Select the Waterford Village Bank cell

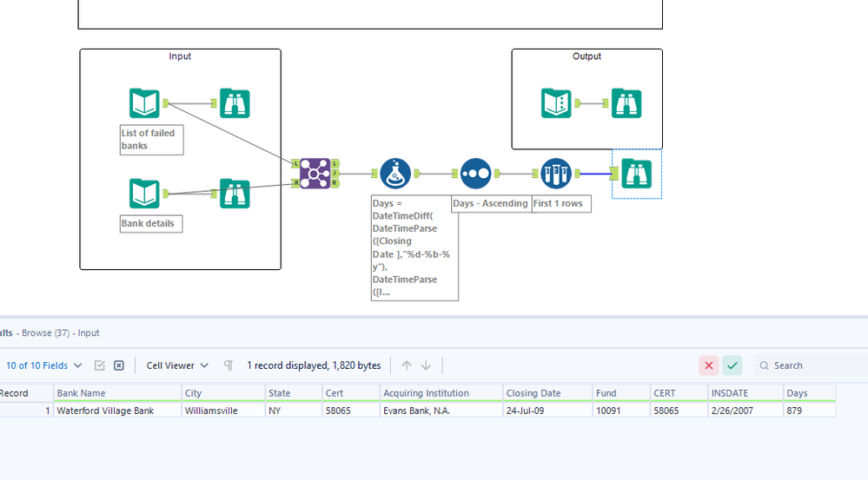(x=117, y=411)
